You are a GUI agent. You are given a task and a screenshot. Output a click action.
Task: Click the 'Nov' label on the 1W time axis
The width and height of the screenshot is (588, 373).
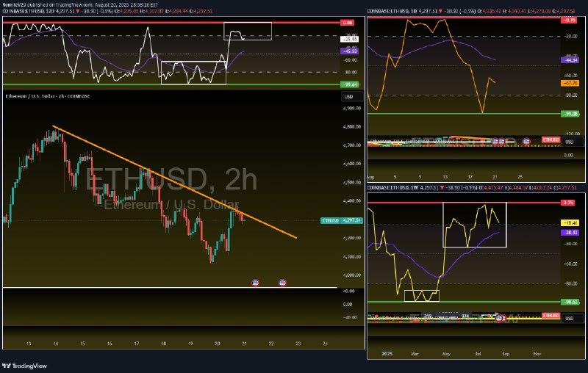pos(537,353)
